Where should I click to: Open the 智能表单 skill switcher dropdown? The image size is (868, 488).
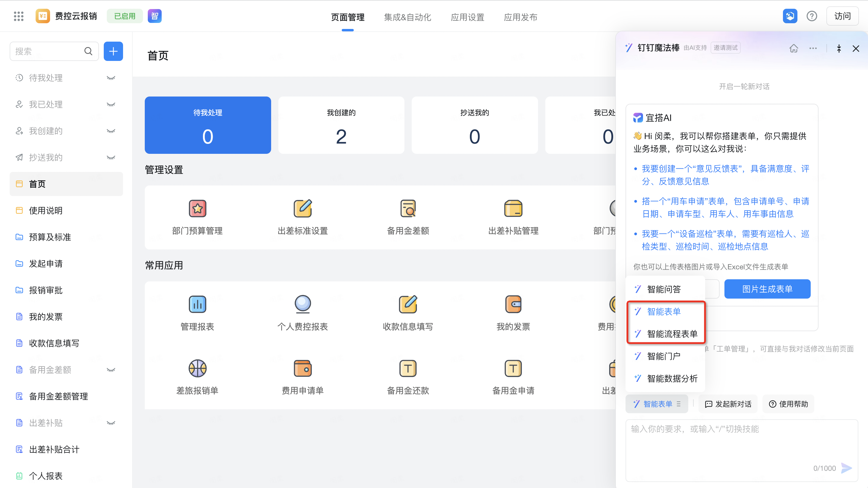(656, 404)
